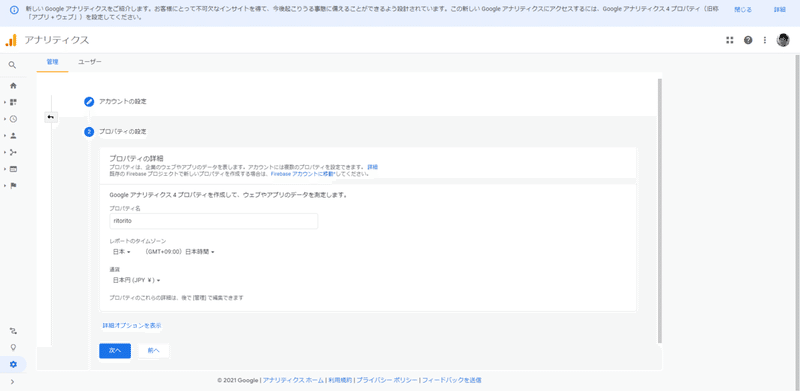Open the currency dropdown 日本円 (JPY ¥)

click(136, 280)
